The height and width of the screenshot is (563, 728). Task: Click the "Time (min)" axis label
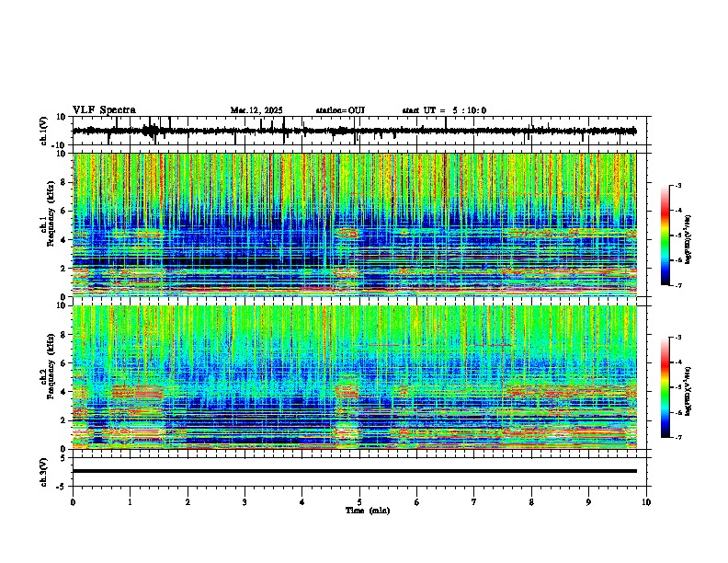(x=368, y=511)
